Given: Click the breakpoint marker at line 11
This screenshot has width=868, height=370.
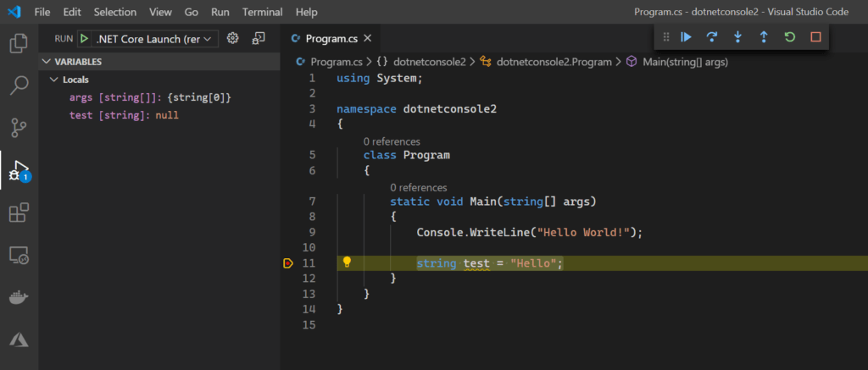Looking at the screenshot, I should click(x=288, y=263).
